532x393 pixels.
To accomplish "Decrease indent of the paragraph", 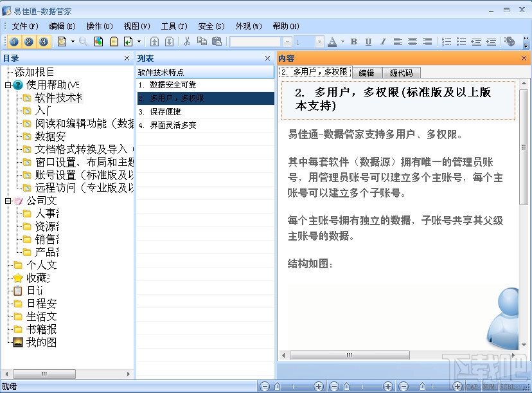I will coord(476,42).
